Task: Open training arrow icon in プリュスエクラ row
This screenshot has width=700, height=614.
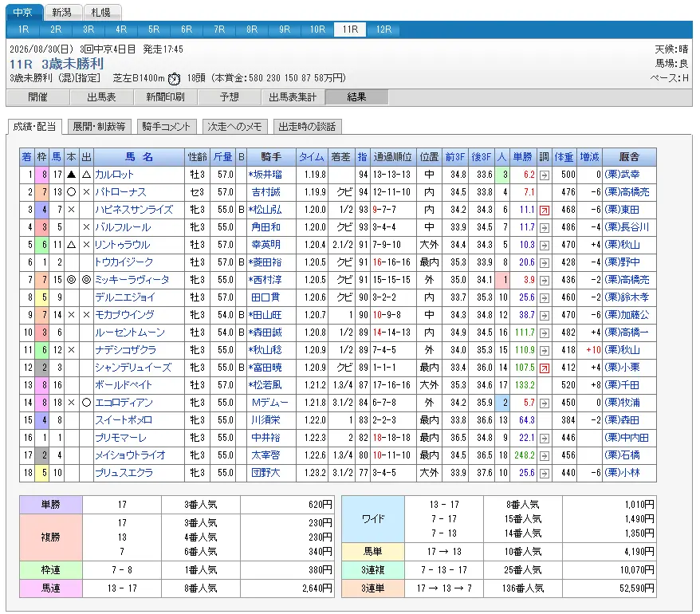Action: [545, 474]
